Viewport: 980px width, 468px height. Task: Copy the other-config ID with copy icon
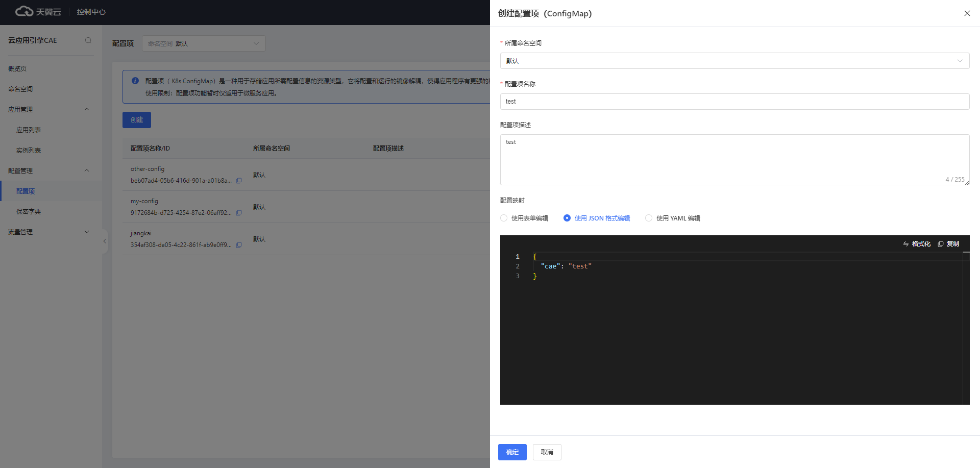239,181
